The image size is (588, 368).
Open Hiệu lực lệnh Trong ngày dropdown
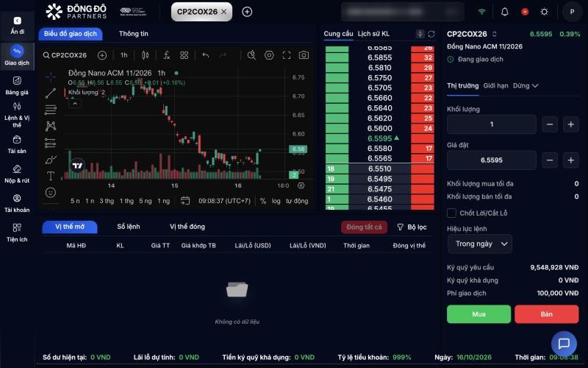tap(480, 244)
